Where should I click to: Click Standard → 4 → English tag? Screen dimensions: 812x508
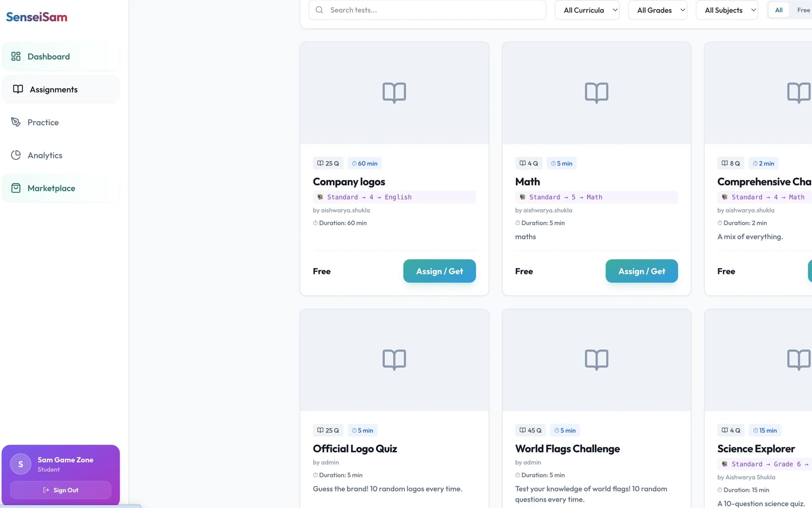click(x=394, y=197)
